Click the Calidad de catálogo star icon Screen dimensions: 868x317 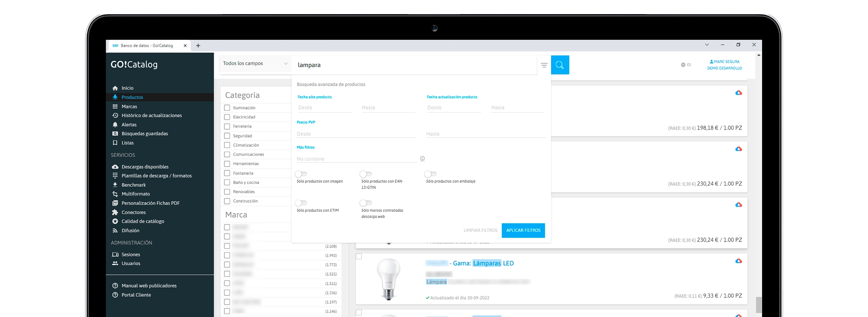pyautogui.click(x=115, y=221)
